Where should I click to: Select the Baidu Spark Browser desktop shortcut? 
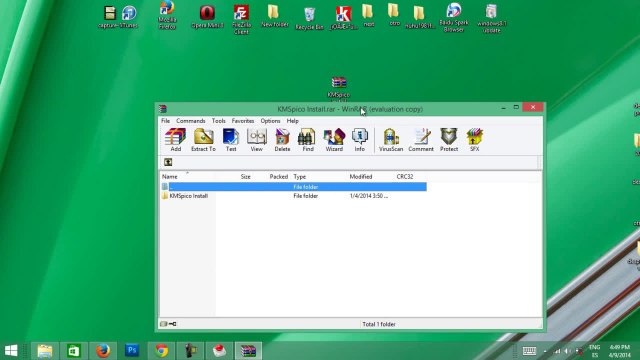pyautogui.click(x=454, y=17)
